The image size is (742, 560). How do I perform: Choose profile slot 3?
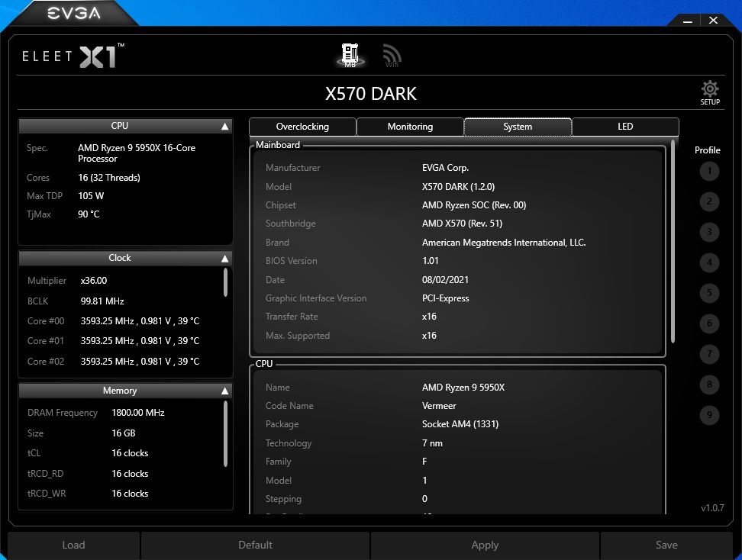[x=709, y=232]
